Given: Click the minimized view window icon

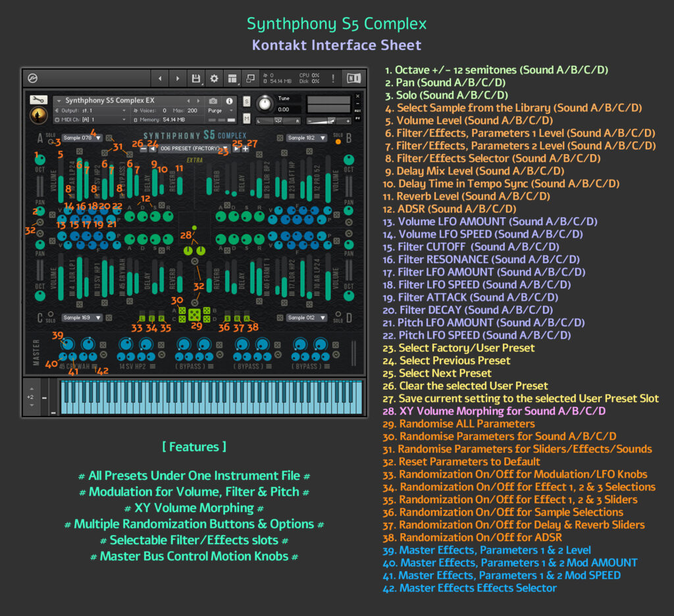Looking at the screenshot, I should tap(250, 78).
